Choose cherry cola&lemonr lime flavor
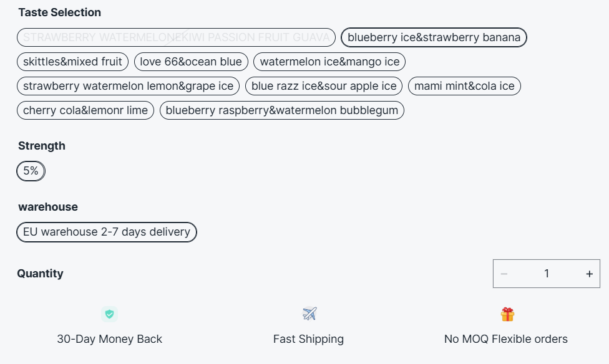This screenshot has height=364, width=609. tap(85, 110)
